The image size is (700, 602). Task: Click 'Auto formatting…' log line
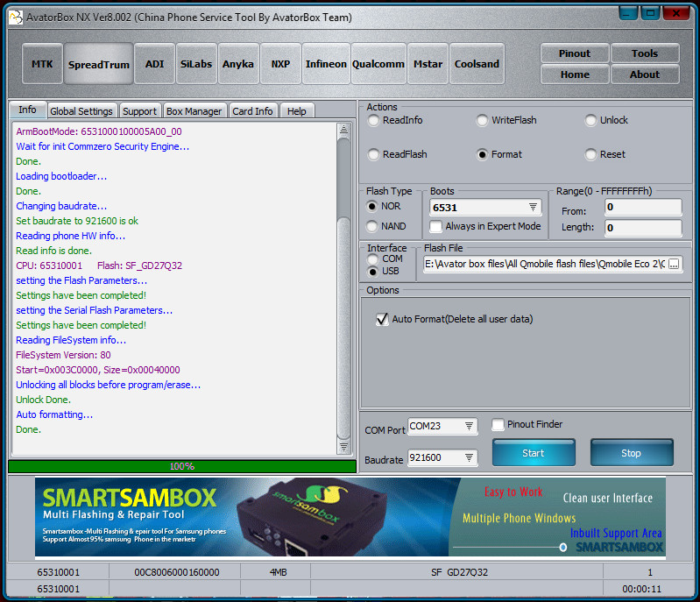(x=54, y=414)
